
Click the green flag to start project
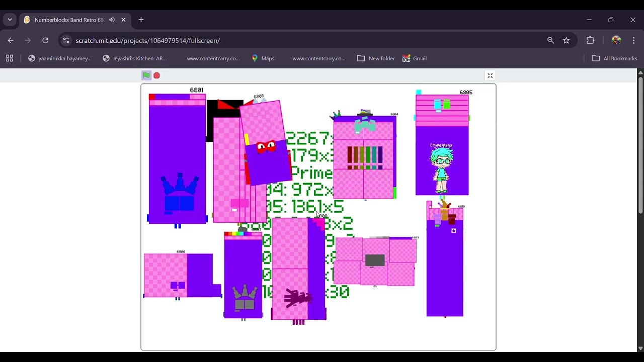click(x=146, y=75)
